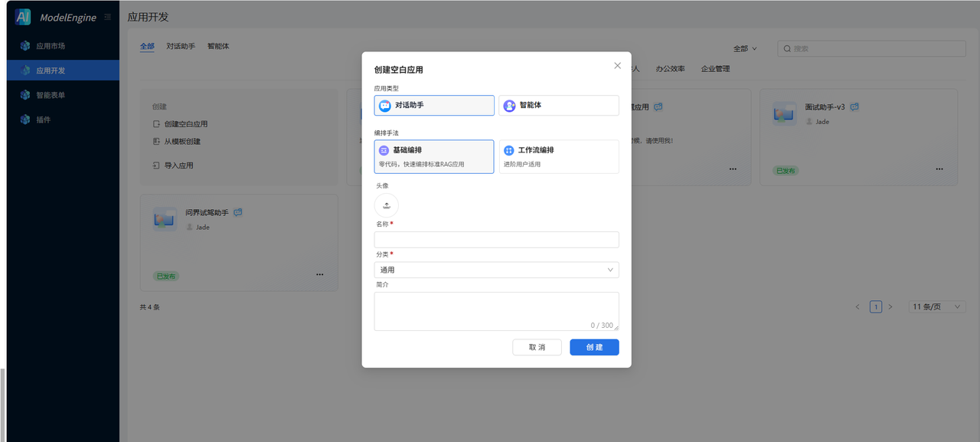Select 应用开发 in the sidebar
Image resolution: width=980 pixels, height=442 pixels.
click(x=63, y=70)
